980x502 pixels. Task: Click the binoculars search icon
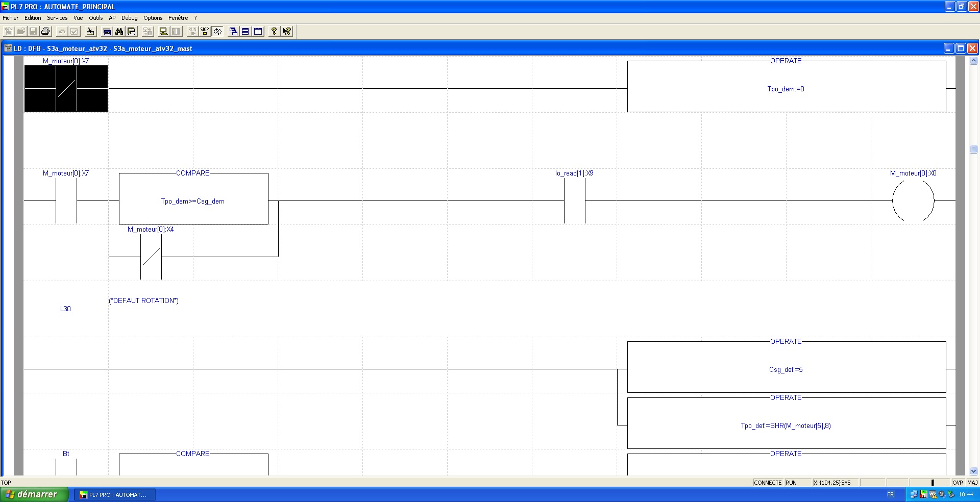coord(119,32)
